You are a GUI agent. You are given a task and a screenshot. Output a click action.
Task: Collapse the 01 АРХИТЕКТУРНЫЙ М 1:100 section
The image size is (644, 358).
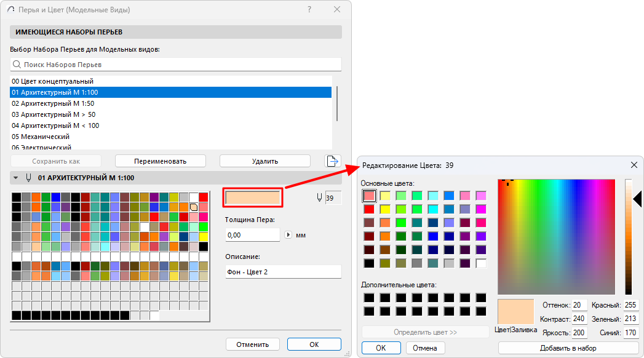15,177
